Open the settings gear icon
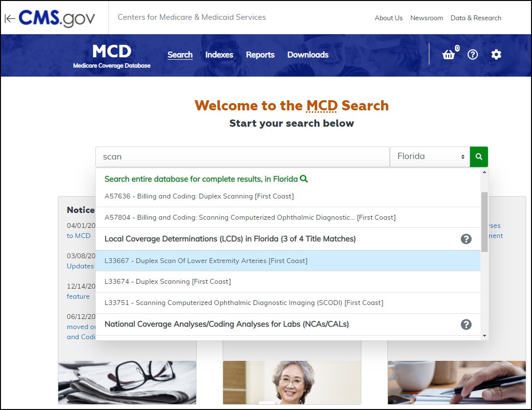532x410 pixels. [x=496, y=54]
